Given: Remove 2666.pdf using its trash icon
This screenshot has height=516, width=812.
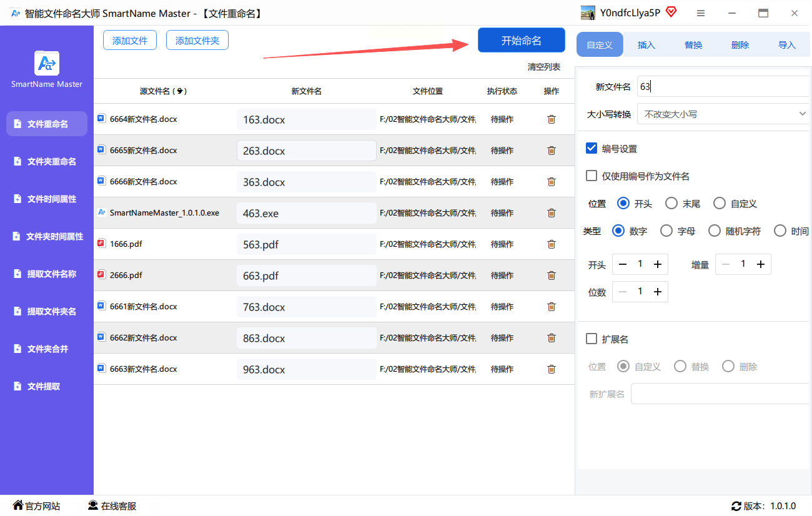Looking at the screenshot, I should coord(551,275).
